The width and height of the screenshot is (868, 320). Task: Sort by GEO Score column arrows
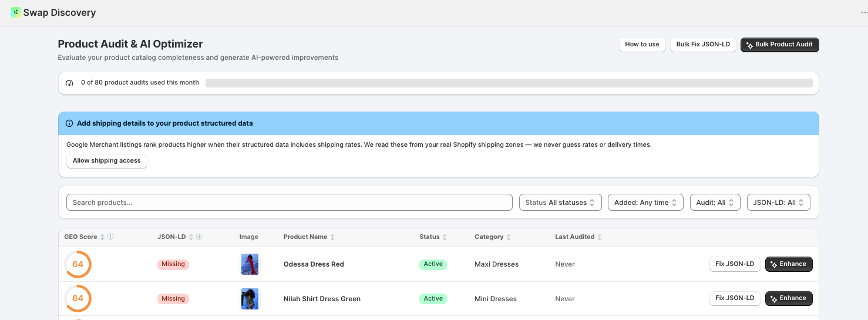pyautogui.click(x=102, y=237)
